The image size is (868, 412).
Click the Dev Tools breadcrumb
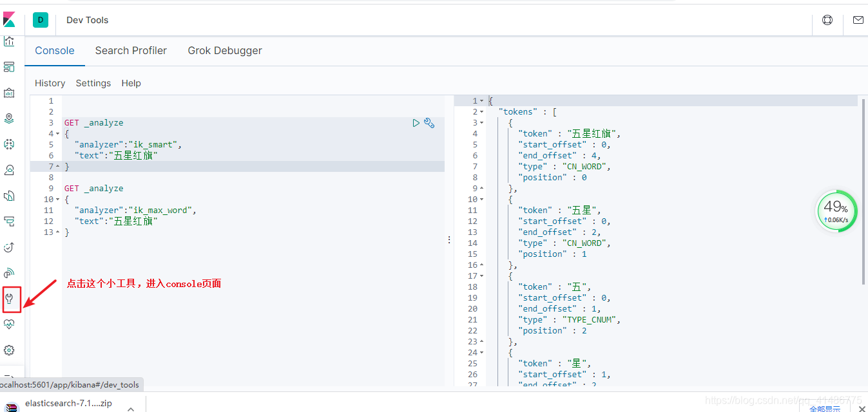coord(88,20)
